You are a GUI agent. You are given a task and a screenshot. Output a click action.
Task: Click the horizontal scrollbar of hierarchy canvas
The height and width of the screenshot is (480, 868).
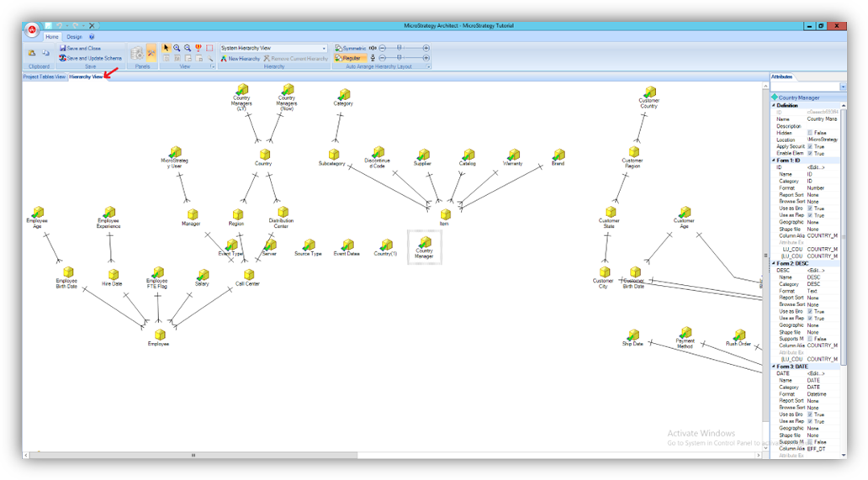click(x=193, y=455)
